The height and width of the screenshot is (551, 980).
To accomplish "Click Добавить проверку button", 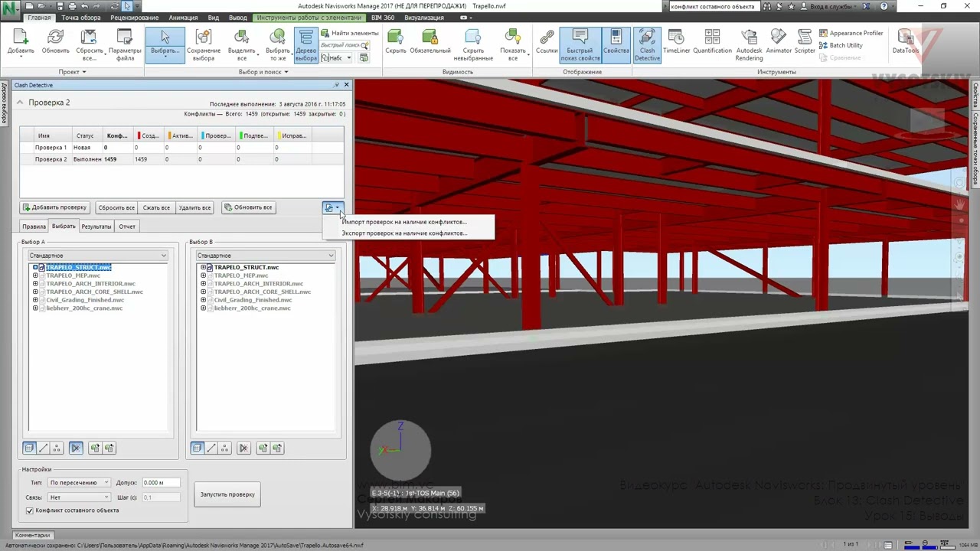I will coord(54,207).
